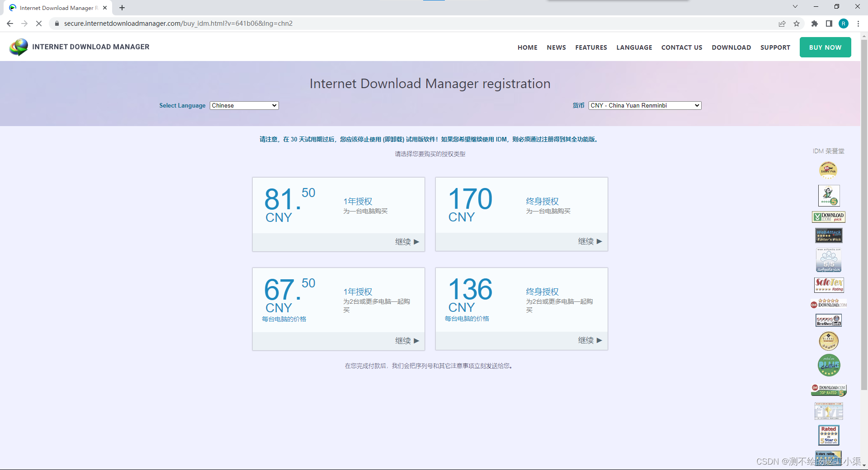Click the 136 CNY price text
This screenshot has width=868, height=470.
470,295
